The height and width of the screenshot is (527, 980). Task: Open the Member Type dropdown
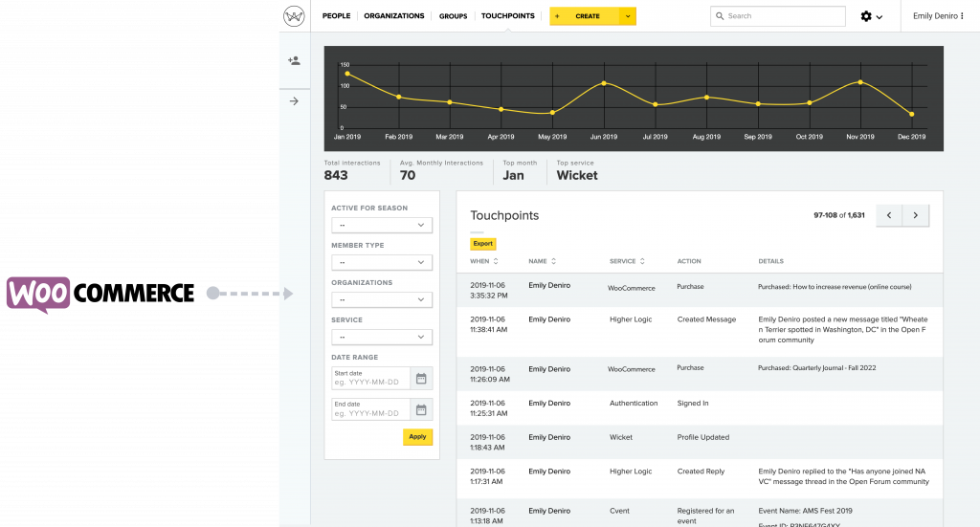click(x=382, y=262)
